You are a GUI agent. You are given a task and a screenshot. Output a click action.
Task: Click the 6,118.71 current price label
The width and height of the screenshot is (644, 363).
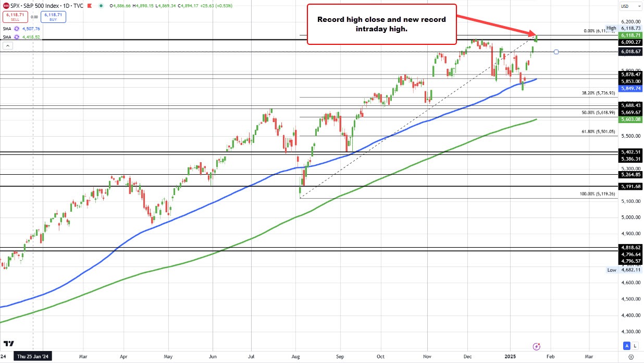[x=630, y=34]
